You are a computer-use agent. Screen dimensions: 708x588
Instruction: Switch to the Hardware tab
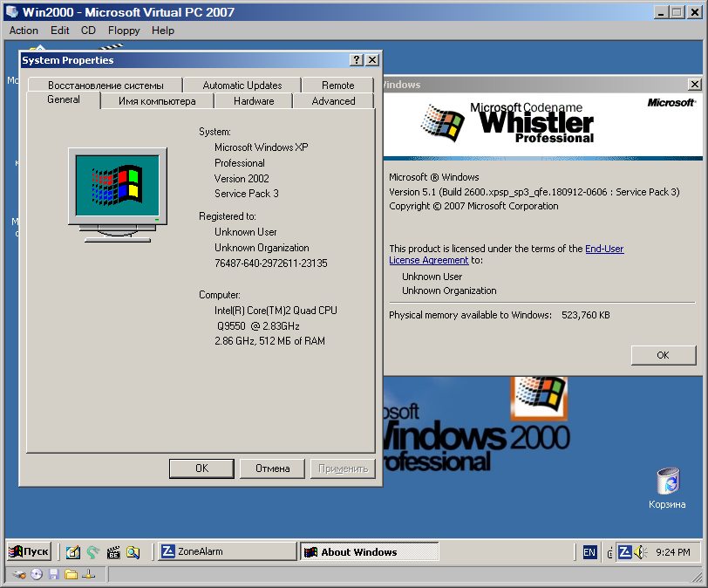pyautogui.click(x=254, y=101)
